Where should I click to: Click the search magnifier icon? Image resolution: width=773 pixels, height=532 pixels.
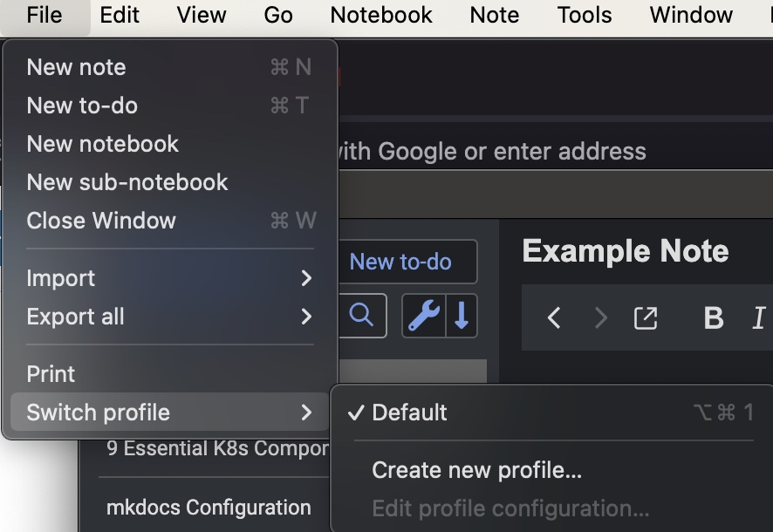pos(361,316)
